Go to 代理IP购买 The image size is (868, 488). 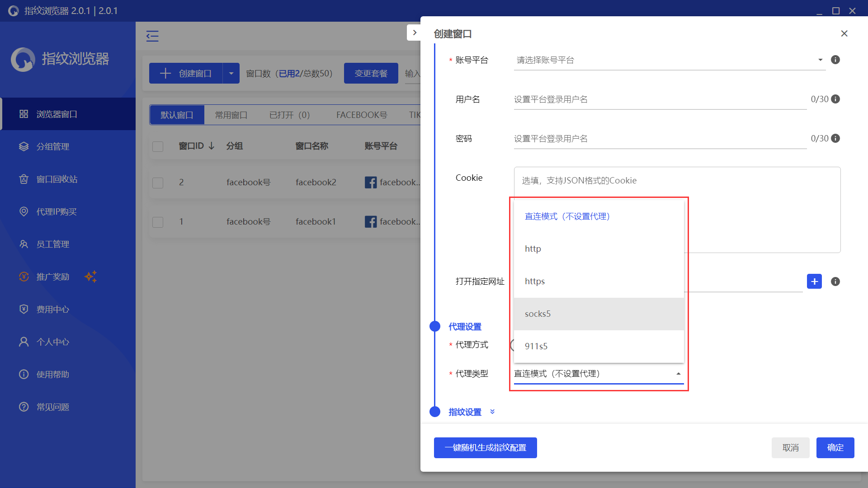pos(58,211)
